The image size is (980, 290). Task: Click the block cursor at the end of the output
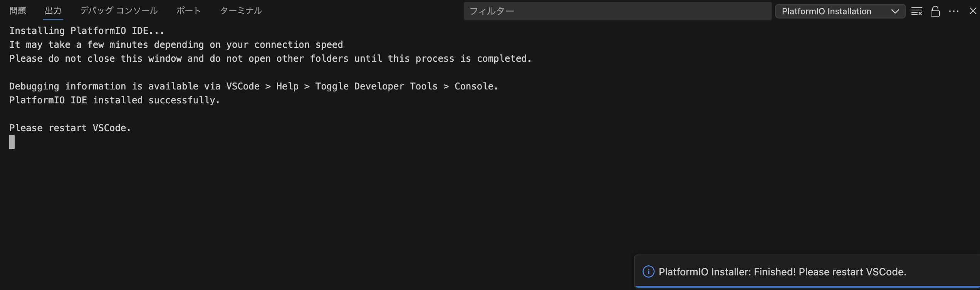point(12,142)
